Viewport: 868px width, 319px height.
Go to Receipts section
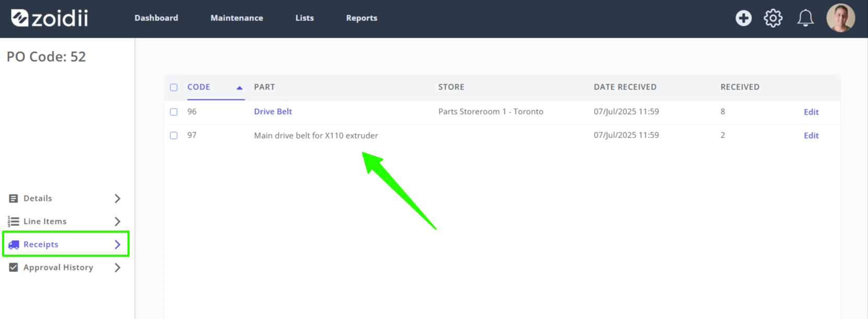(x=41, y=244)
